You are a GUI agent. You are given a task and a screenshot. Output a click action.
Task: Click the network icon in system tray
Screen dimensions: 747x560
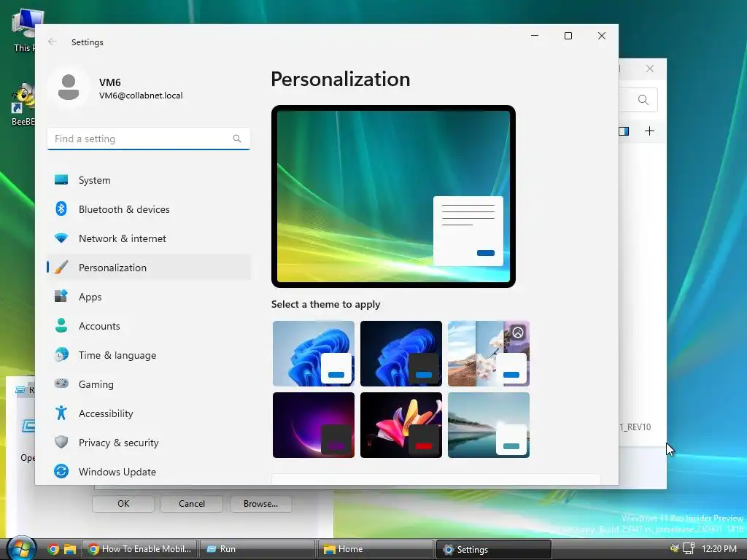(x=689, y=548)
